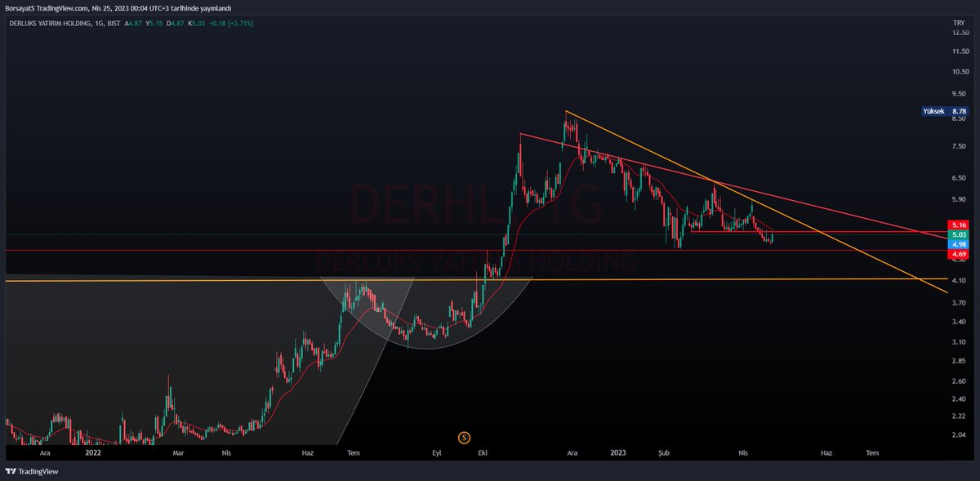Click the 5.90 price axis value
The width and height of the screenshot is (980, 481).
tap(960, 198)
